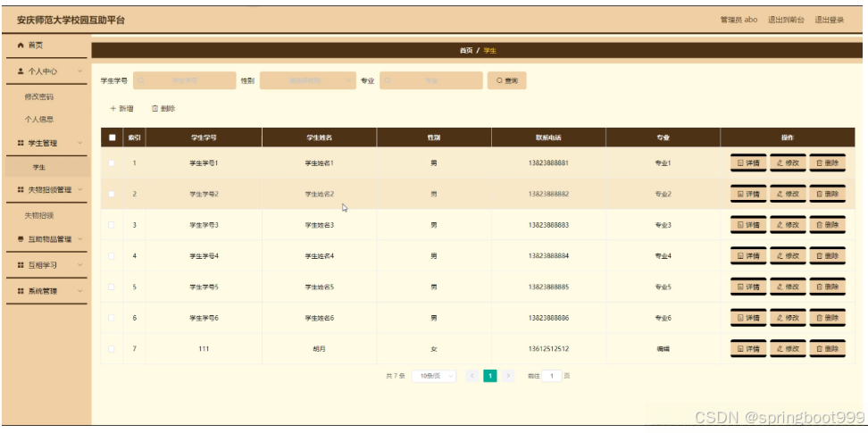Click the pencil edit icon in row 学生姓名2

780,195
